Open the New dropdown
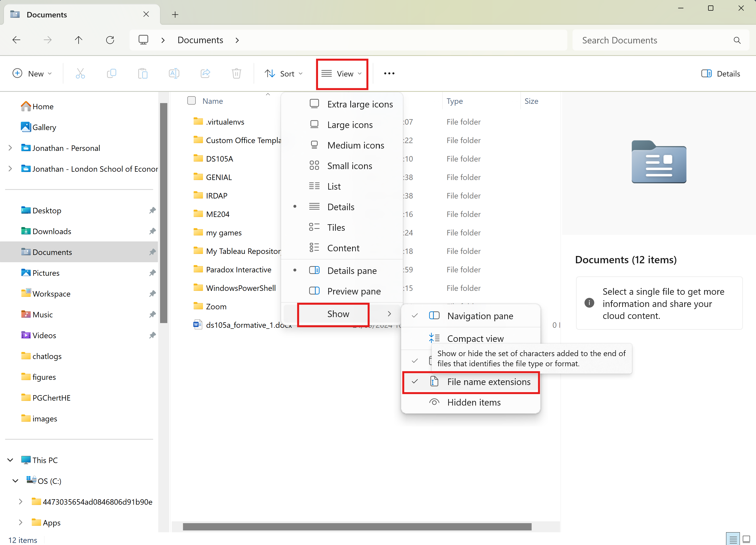Screen dimensions: 756x545 [x=32, y=73]
